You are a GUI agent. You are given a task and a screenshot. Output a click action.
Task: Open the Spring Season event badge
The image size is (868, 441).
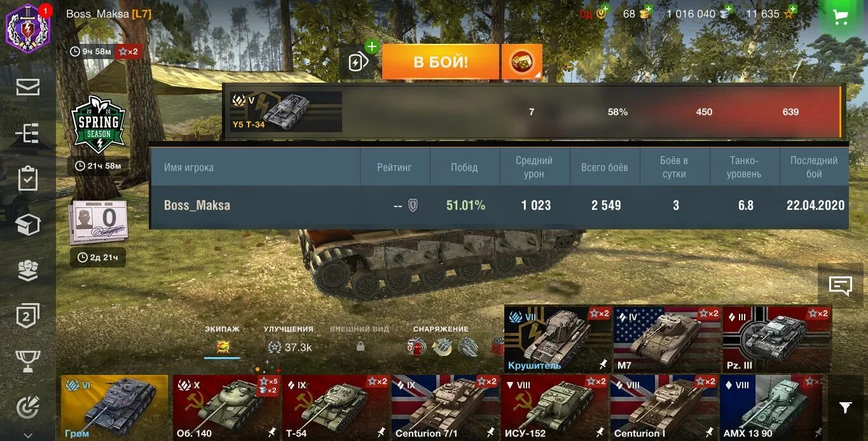[98, 125]
